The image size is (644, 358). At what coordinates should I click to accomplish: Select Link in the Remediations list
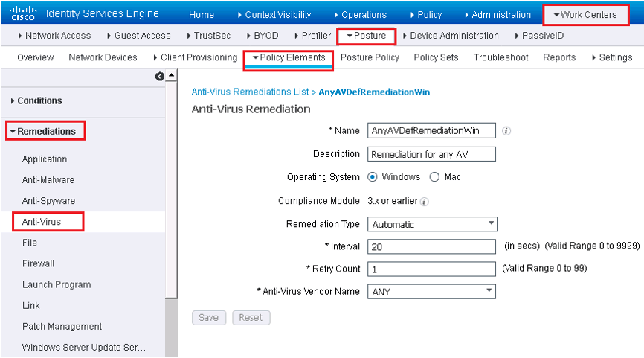click(31, 305)
